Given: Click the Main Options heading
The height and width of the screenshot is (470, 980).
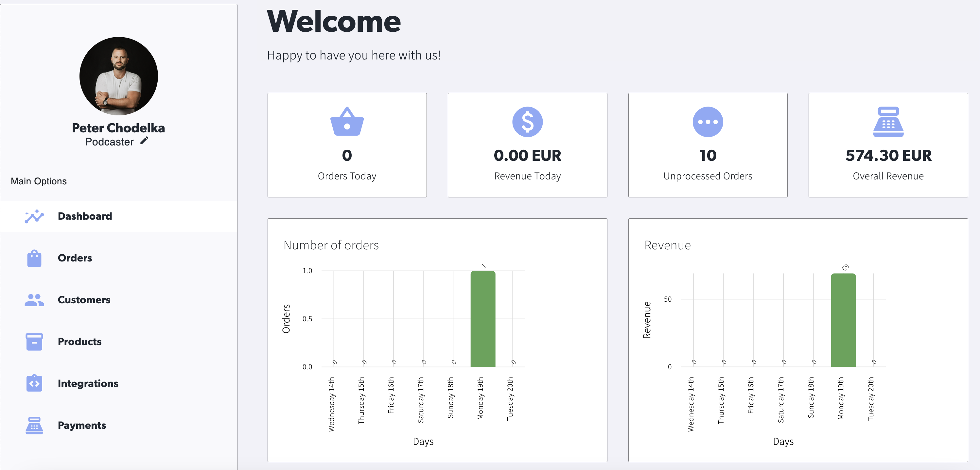Looking at the screenshot, I should (38, 181).
